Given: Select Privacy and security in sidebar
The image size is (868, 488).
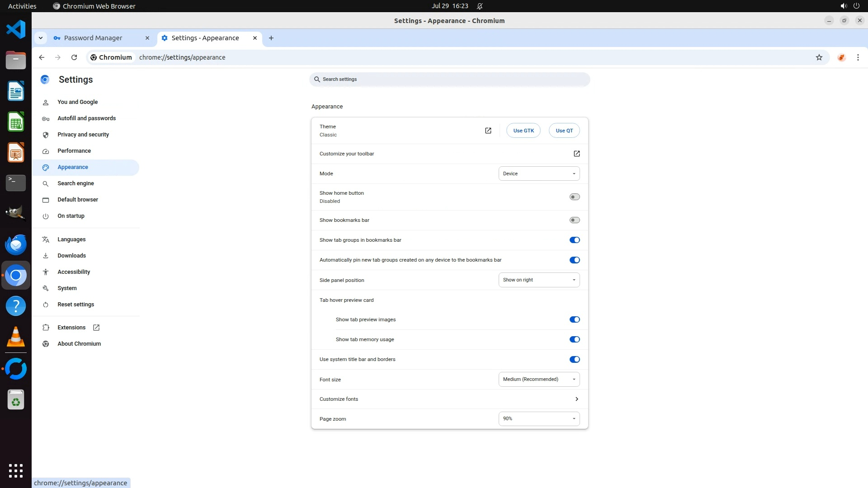Looking at the screenshot, I should [x=83, y=135].
